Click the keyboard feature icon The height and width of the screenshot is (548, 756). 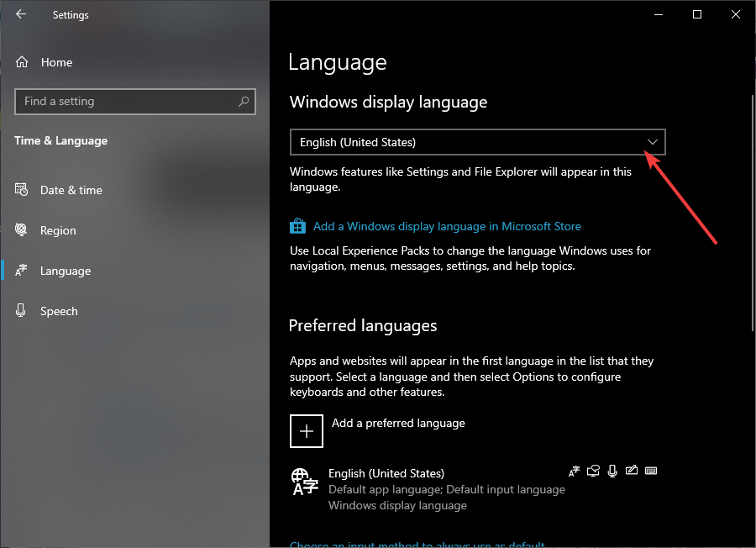tap(651, 471)
